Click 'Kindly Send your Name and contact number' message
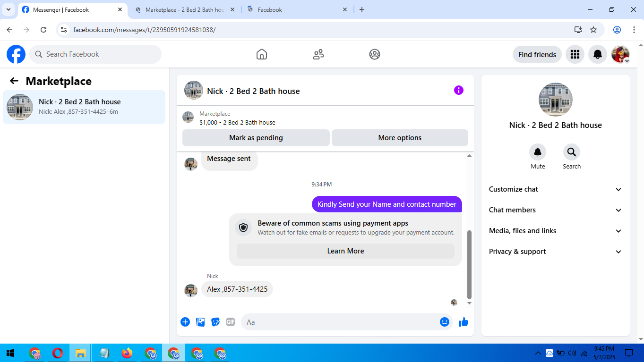Screen dimensions: 644x362 pos(387,204)
